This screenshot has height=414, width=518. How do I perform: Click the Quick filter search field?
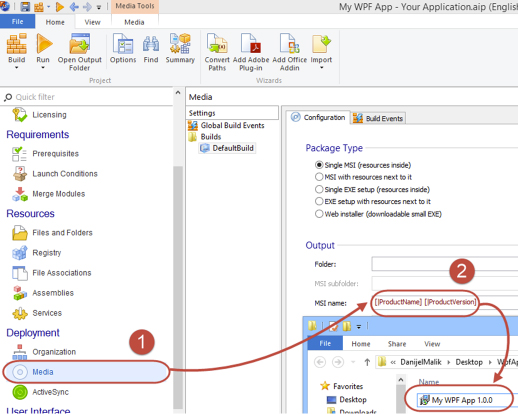pos(87,97)
